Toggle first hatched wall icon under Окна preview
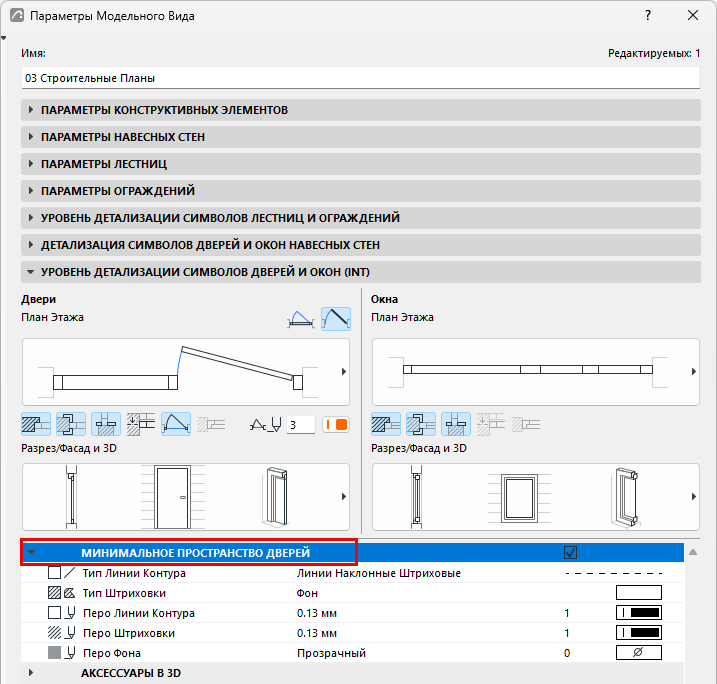Viewport: 717px width, 684px height. (386, 424)
